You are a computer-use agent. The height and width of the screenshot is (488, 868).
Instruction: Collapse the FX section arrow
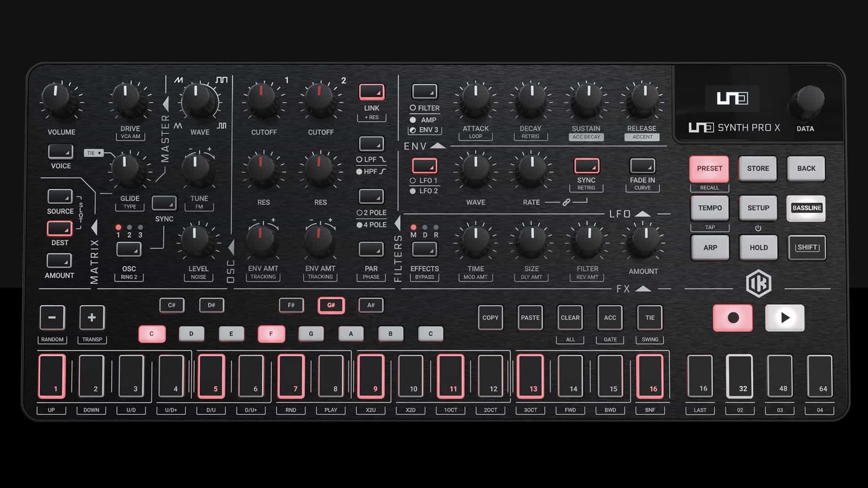pos(643,289)
